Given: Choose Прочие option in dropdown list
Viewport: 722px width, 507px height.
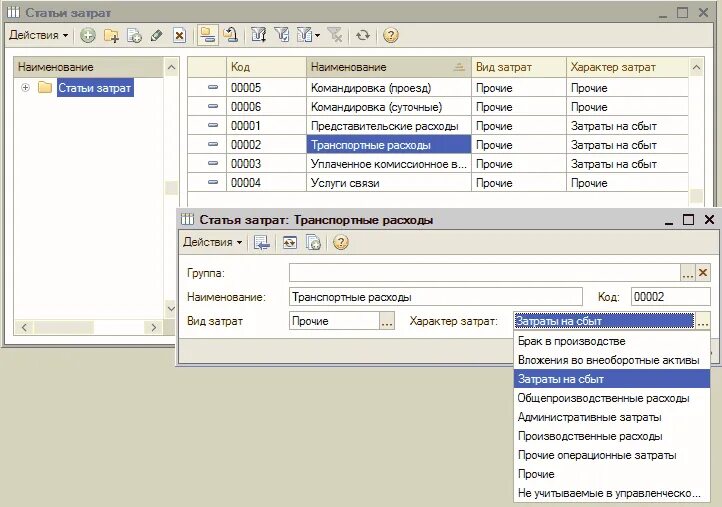Looking at the screenshot, I should coord(611,474).
